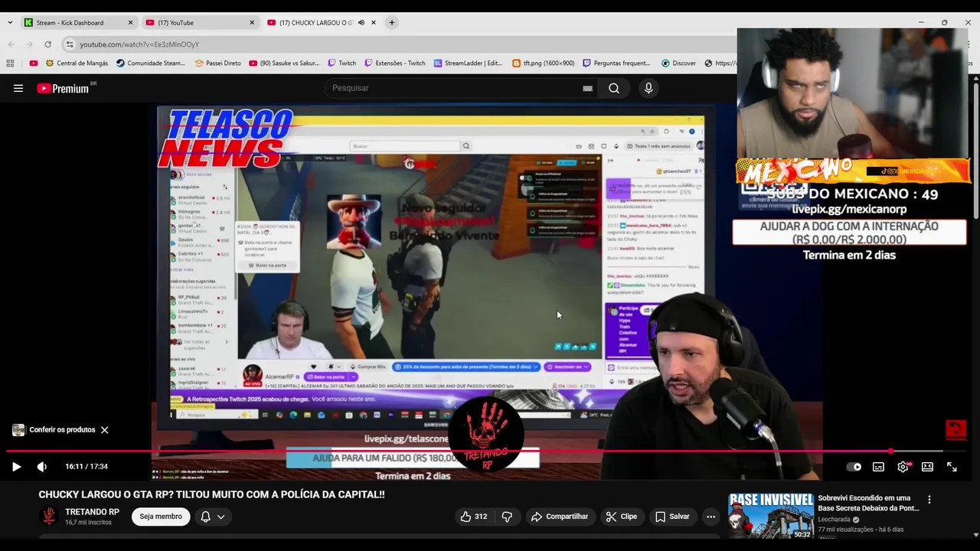Click the progress bar scrubber handle
Image resolution: width=980 pixels, height=551 pixels.
[891, 452]
